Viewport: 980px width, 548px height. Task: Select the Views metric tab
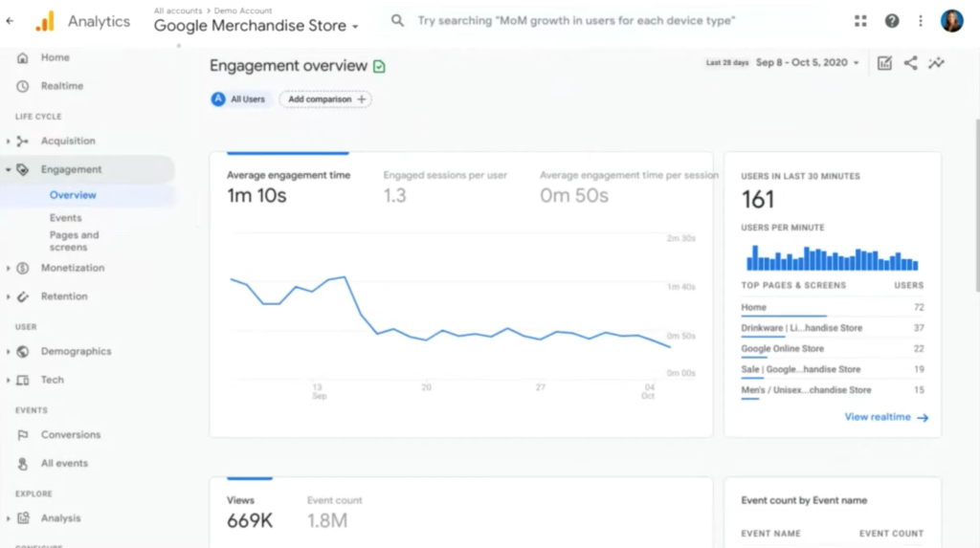(250, 513)
